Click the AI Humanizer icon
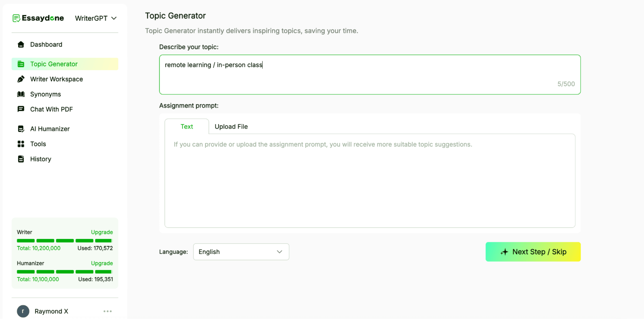 click(21, 129)
